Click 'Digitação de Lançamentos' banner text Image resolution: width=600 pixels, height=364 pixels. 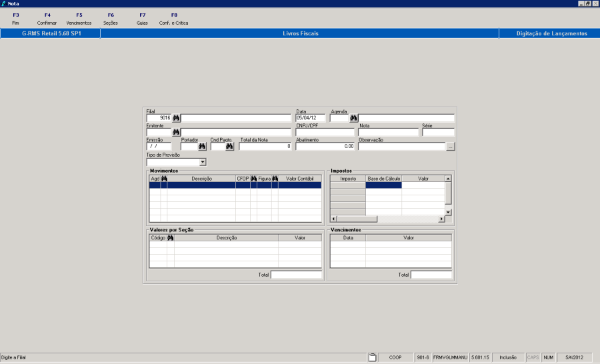(x=552, y=34)
